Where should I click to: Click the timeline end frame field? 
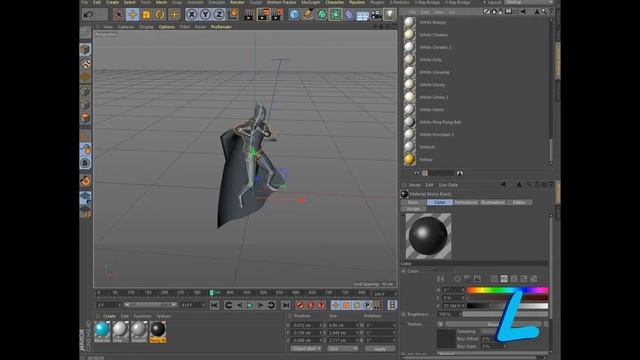(193, 305)
